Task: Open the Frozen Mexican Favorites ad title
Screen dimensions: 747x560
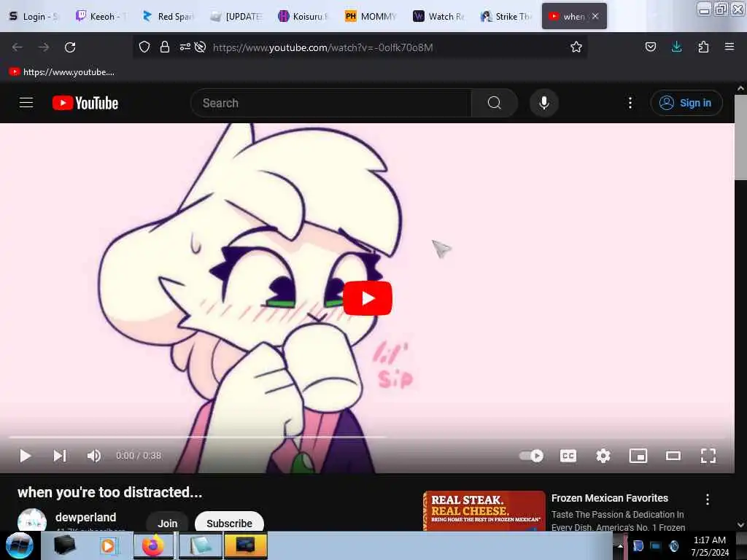Action: 610,498
